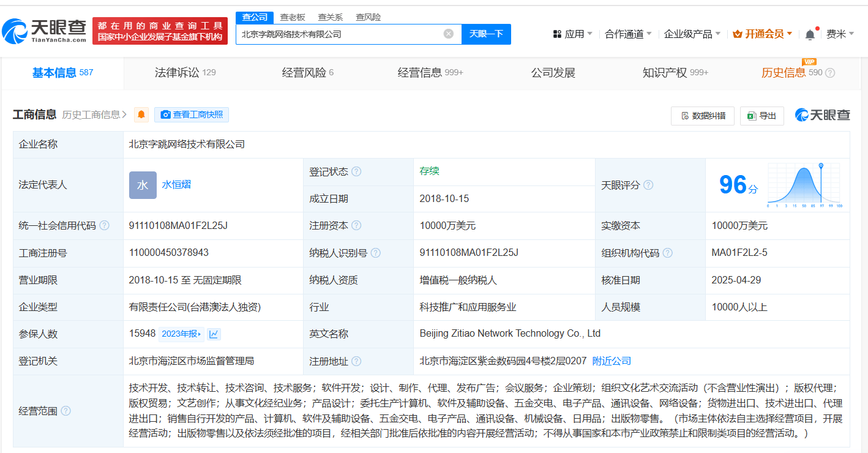Open the 2023年报 year selector
The height and width of the screenshot is (453, 868).
[181, 334]
